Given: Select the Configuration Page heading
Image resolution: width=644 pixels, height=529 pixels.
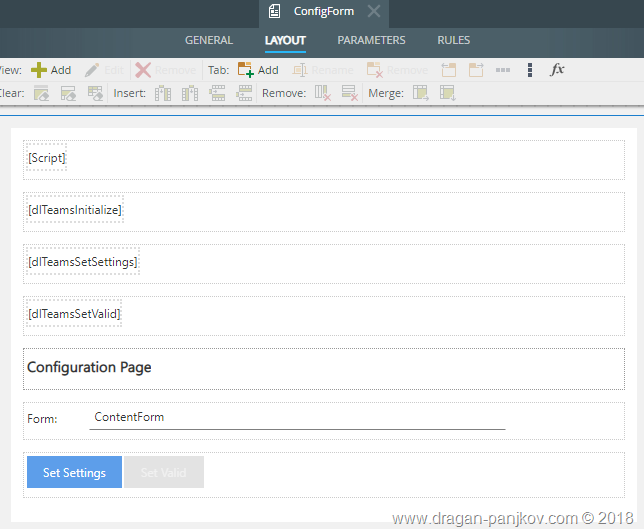Looking at the screenshot, I should pyautogui.click(x=89, y=367).
